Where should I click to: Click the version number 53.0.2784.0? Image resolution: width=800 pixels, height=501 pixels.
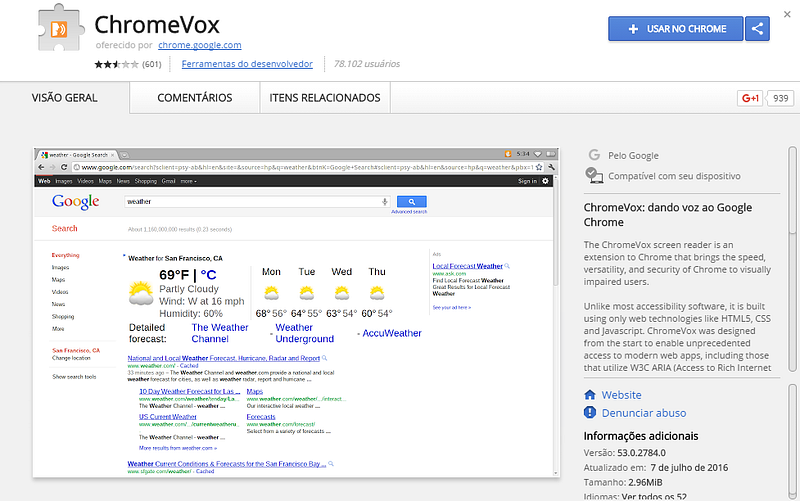click(641, 453)
